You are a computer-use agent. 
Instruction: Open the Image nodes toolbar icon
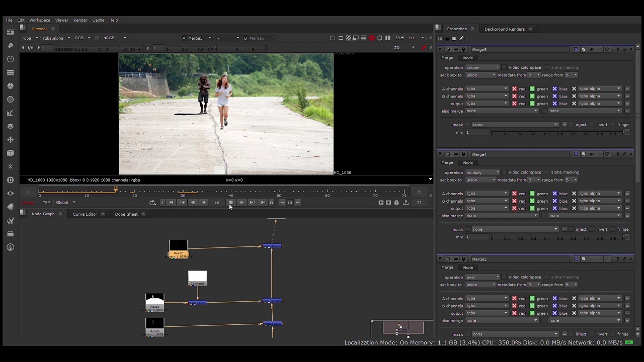[10, 32]
